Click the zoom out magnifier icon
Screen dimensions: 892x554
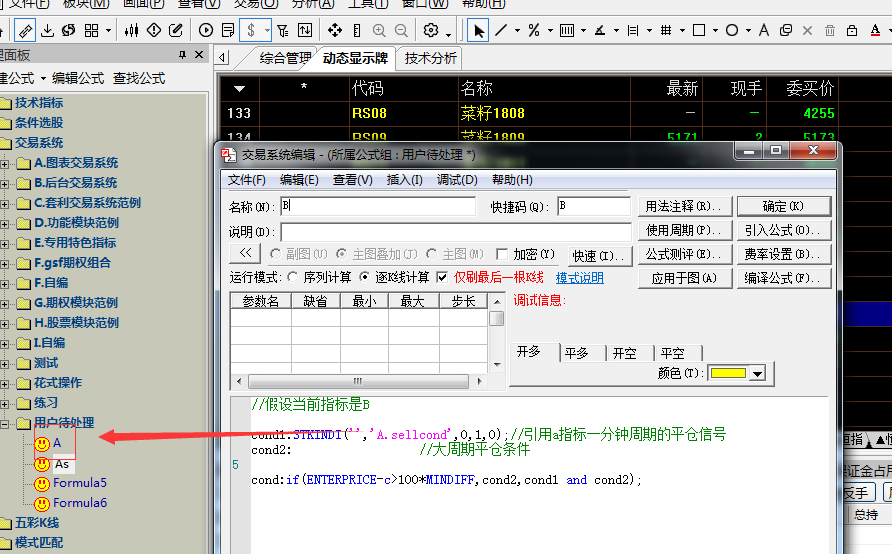point(401,30)
